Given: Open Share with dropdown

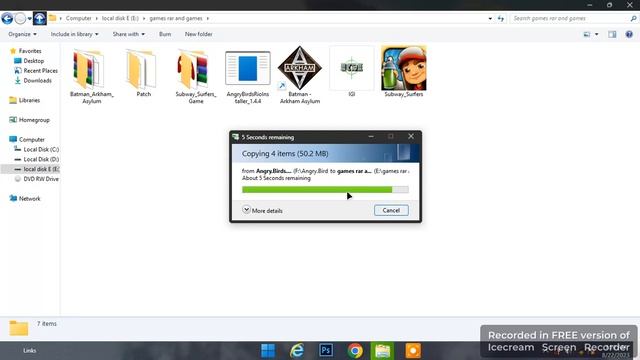Looking at the screenshot, I should point(129,34).
